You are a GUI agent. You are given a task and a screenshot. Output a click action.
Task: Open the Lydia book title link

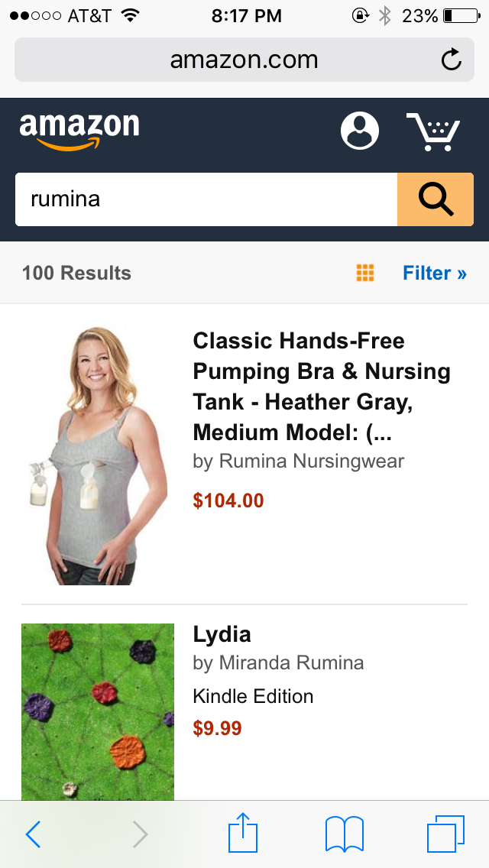222,634
